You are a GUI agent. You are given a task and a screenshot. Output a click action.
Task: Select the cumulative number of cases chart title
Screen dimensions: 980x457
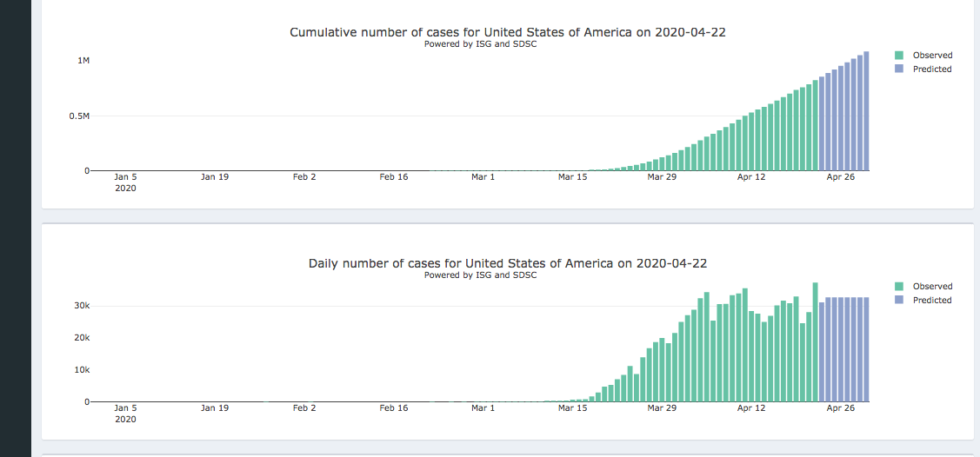(507, 32)
